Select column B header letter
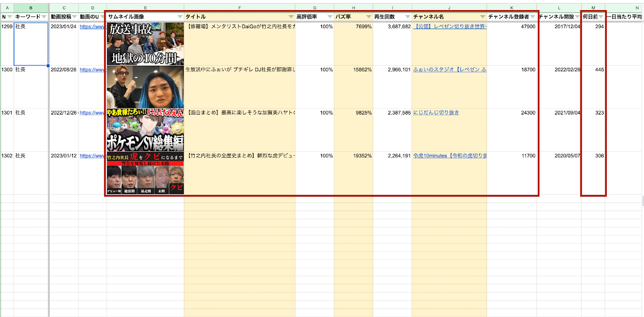Viewport: 644px width, 317px height. 31,8
